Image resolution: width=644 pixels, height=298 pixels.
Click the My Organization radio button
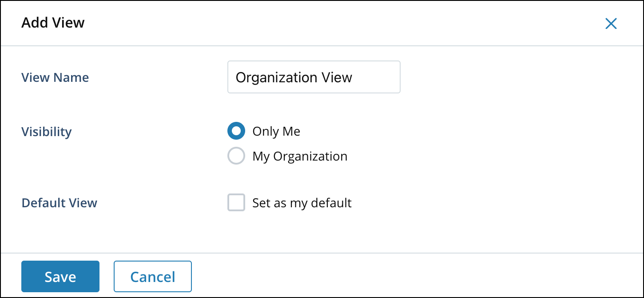tap(236, 156)
